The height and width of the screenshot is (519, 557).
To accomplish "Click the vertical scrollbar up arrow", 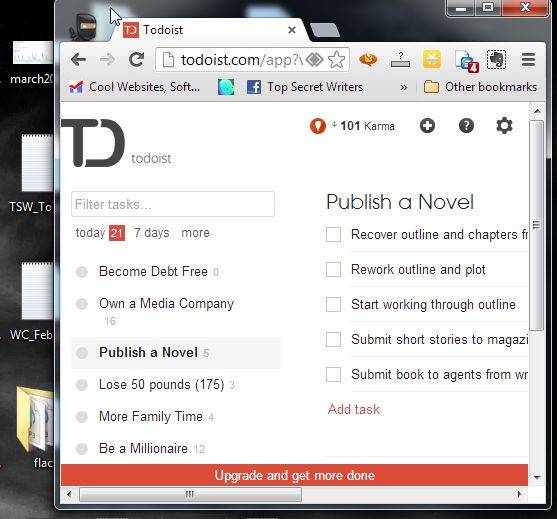I will (x=537, y=111).
